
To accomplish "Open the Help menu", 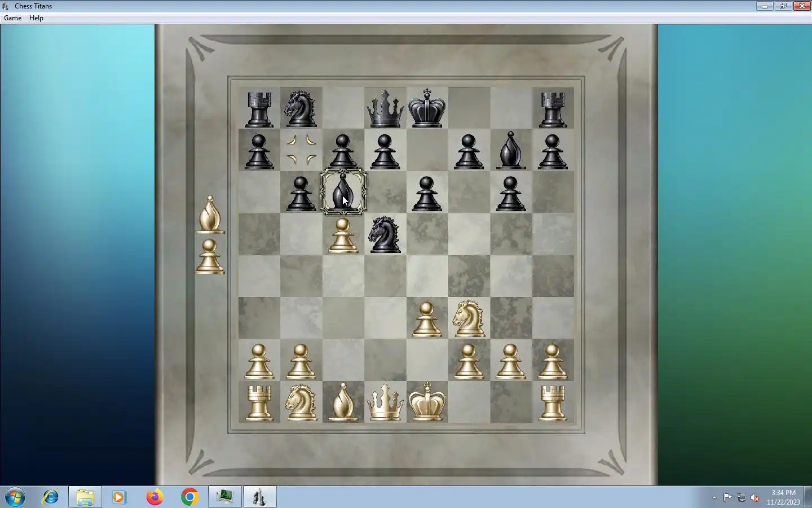I will [36, 18].
